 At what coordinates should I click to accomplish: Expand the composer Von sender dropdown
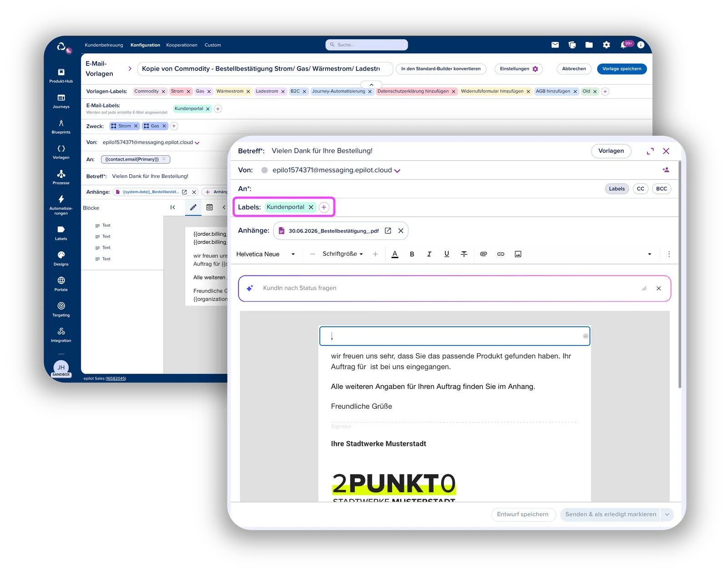[397, 171]
